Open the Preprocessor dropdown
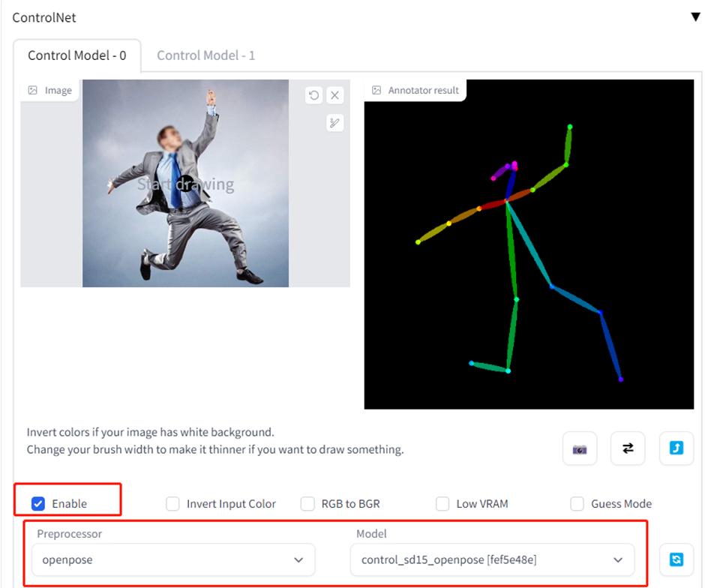 (172, 559)
